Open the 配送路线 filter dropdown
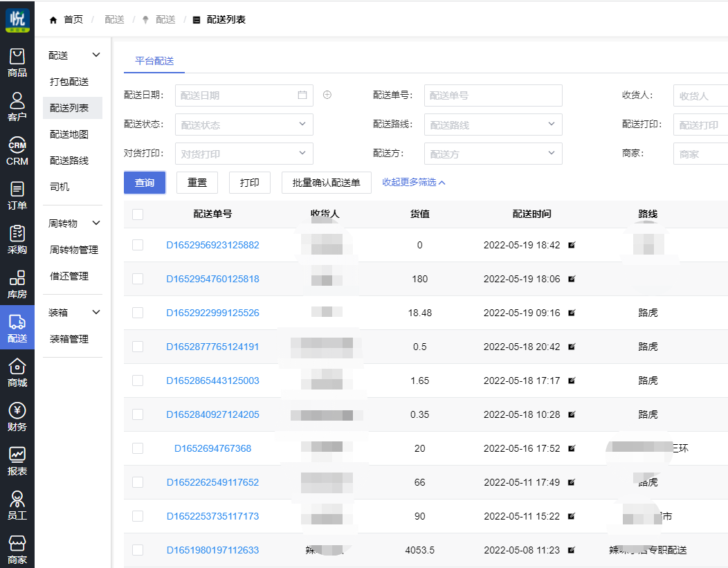The image size is (728, 568). (493, 125)
